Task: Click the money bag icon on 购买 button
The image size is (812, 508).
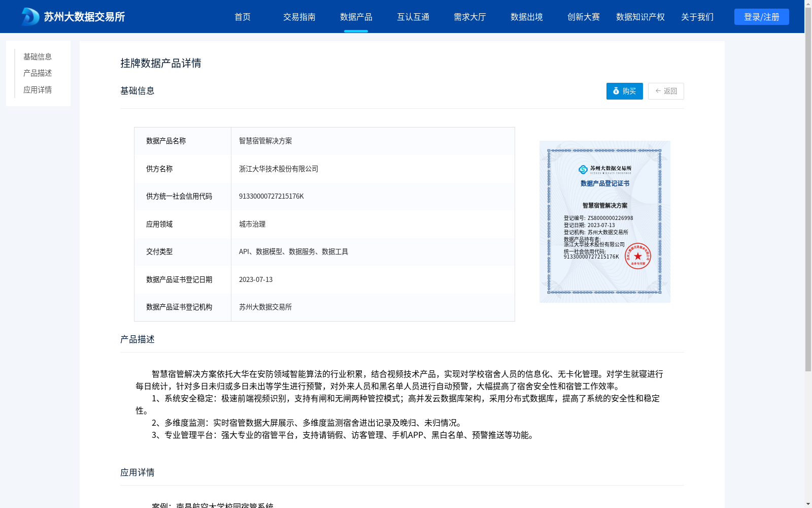Action: click(616, 91)
